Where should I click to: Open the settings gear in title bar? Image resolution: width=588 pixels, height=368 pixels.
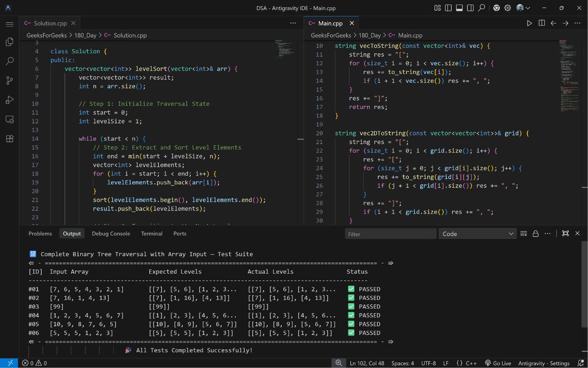pyautogui.click(x=508, y=8)
